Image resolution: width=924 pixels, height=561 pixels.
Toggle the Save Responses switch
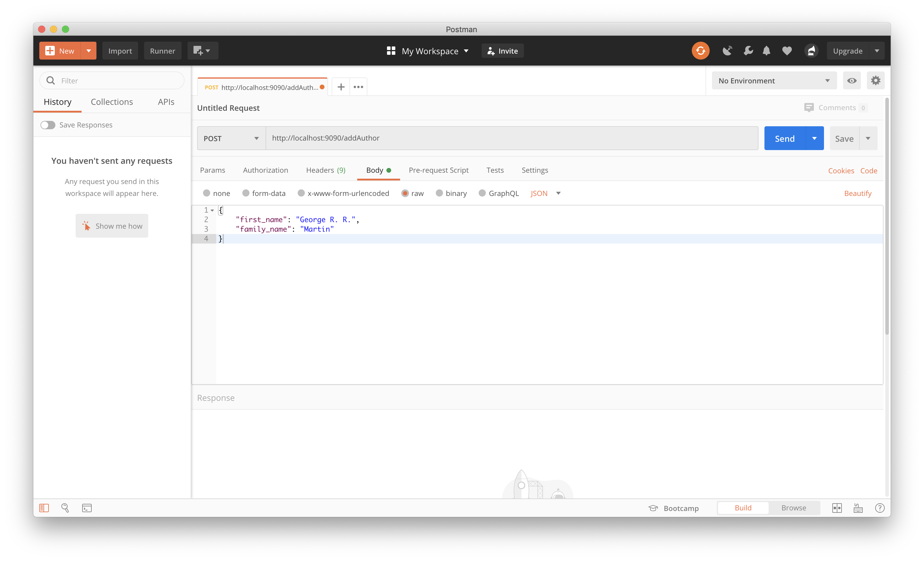click(x=48, y=125)
